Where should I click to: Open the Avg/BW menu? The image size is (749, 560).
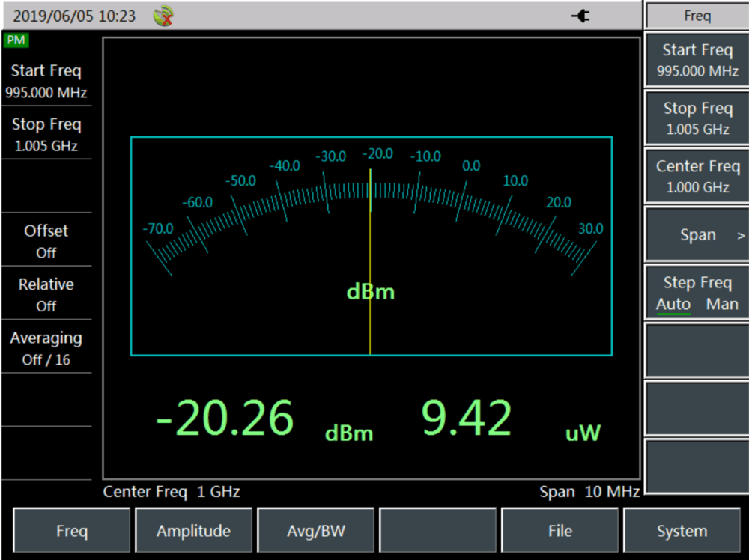pos(315,531)
